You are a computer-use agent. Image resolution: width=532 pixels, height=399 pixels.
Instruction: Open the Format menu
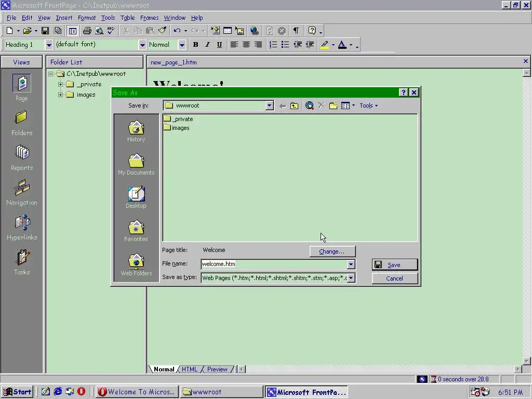coord(87,18)
